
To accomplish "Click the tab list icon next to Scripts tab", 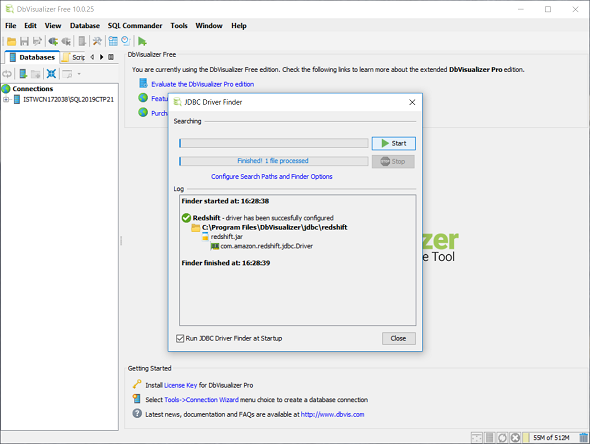I will pos(111,57).
